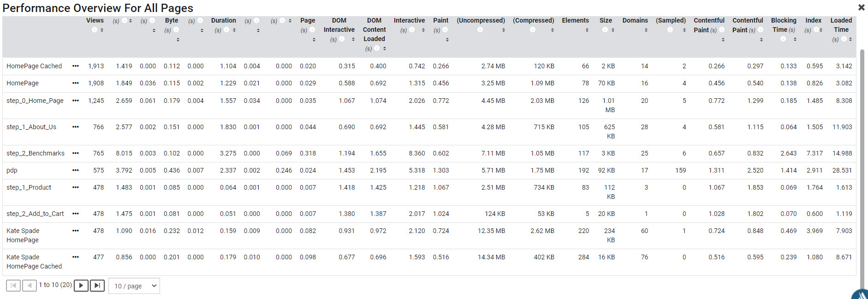The image size is (868, 299).
Task: Go to the next page of results
Action: click(81, 286)
